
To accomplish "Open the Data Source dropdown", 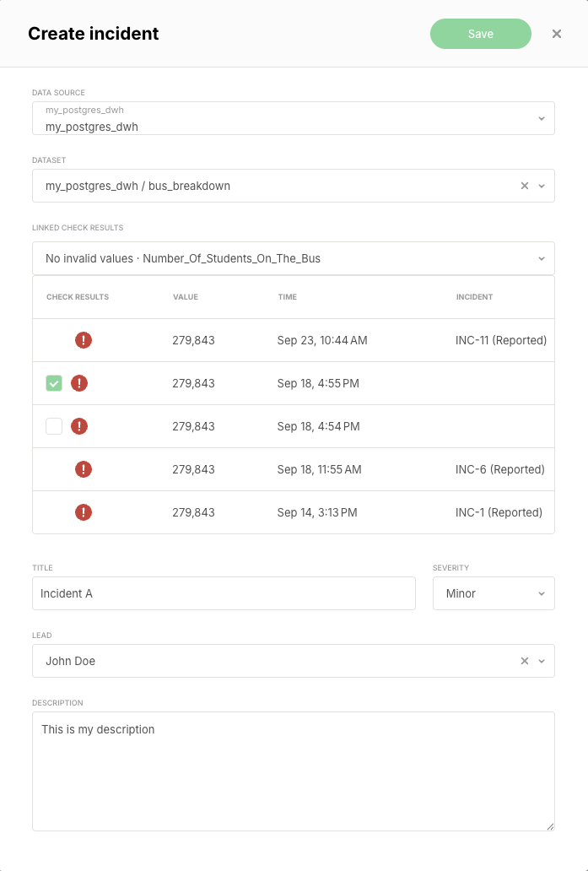I will coord(294,118).
